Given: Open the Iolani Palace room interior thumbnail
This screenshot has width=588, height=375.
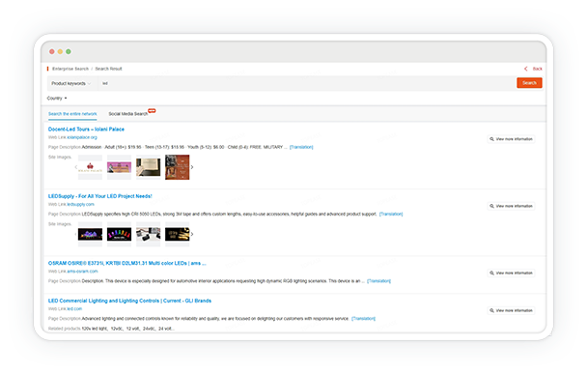Looking at the screenshot, I should [x=148, y=167].
